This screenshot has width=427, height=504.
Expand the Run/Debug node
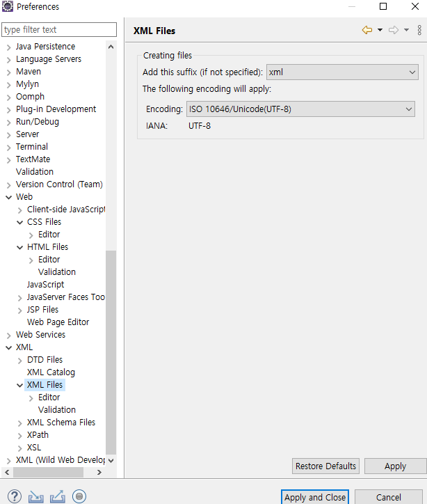[8, 123]
